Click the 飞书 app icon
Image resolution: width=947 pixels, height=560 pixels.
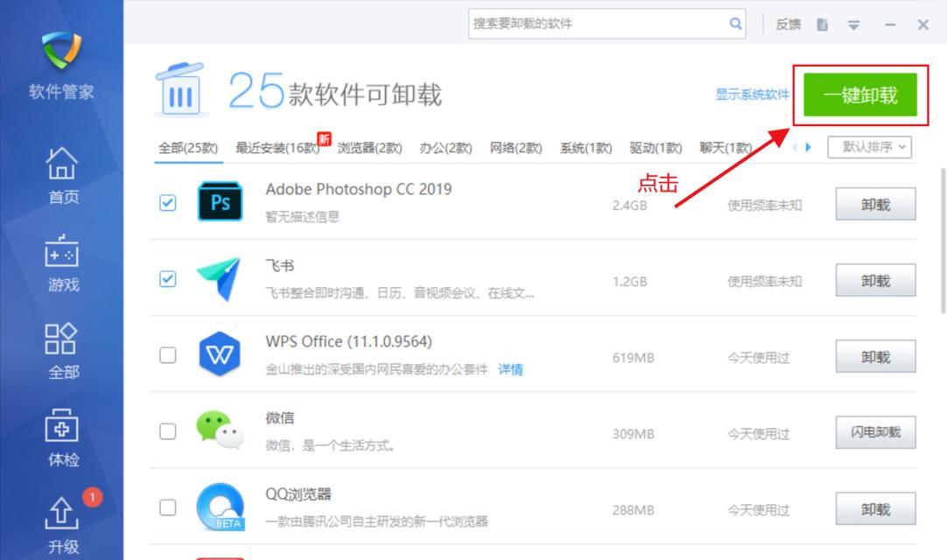click(219, 278)
